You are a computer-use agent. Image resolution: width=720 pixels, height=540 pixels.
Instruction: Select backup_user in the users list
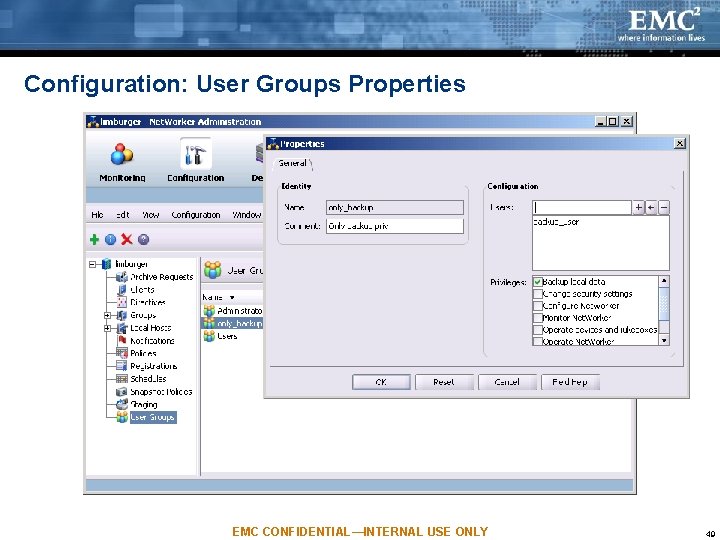(556, 222)
